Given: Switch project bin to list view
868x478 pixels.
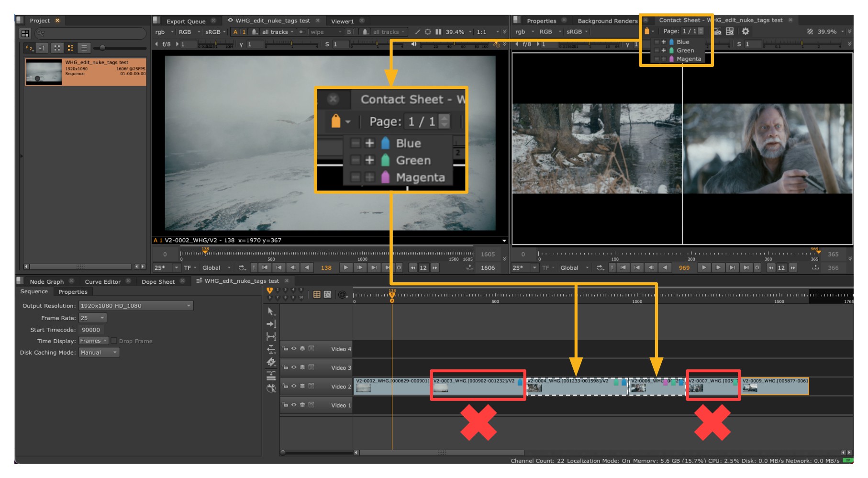Looking at the screenshot, I should [84, 48].
